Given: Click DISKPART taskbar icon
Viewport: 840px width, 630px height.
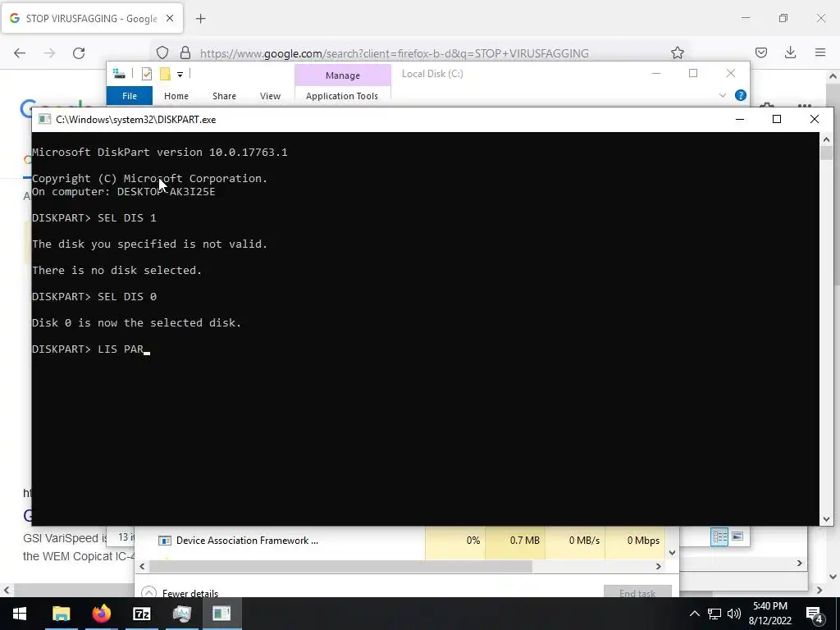Looking at the screenshot, I should point(221,614).
